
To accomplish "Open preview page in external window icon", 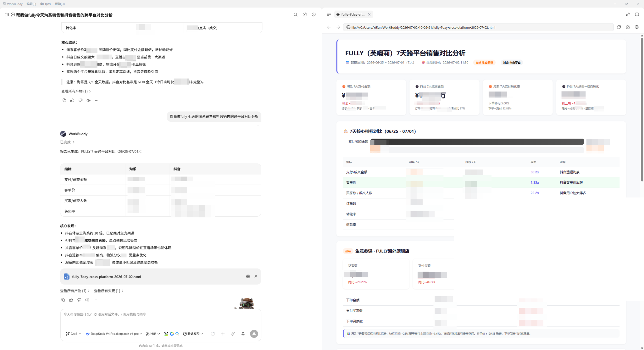I will coord(628,27).
